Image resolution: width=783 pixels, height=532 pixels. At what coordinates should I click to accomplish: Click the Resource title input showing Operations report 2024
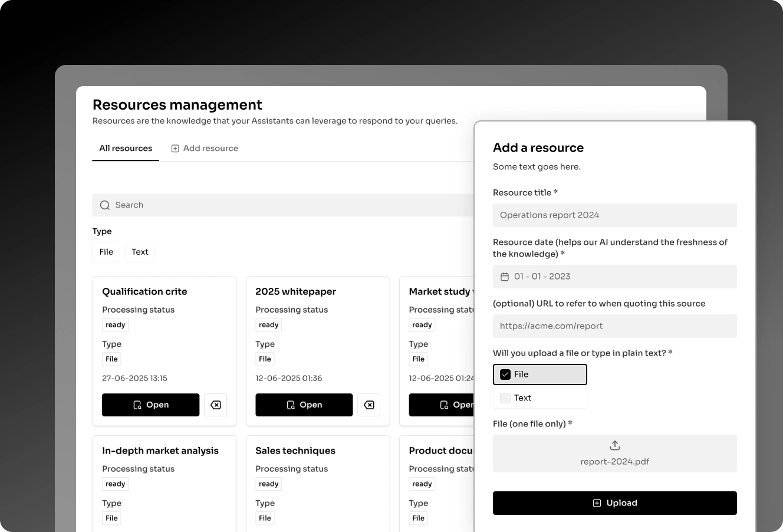coord(615,215)
